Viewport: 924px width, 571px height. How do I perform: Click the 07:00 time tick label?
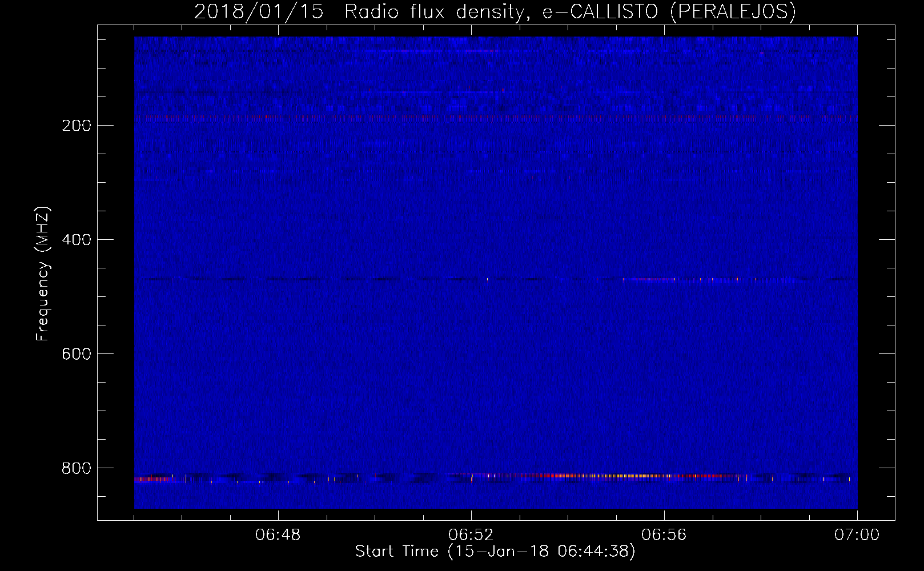(x=857, y=535)
